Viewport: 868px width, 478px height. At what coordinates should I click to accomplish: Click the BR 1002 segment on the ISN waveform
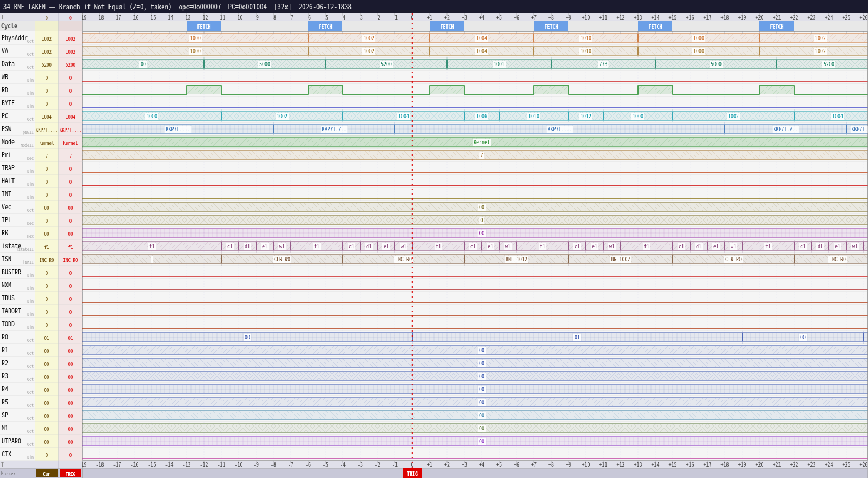point(621,260)
